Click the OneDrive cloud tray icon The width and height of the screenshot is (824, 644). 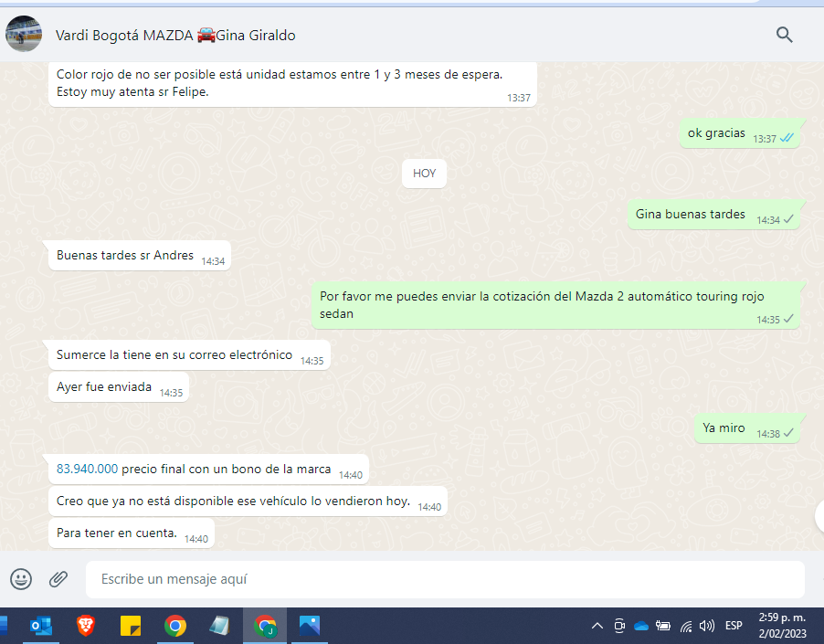coord(640,626)
